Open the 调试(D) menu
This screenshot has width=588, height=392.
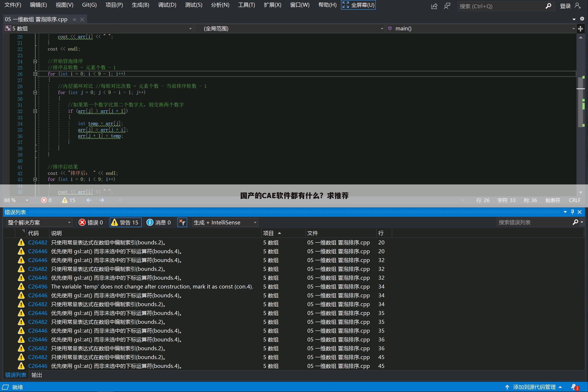pos(167,5)
